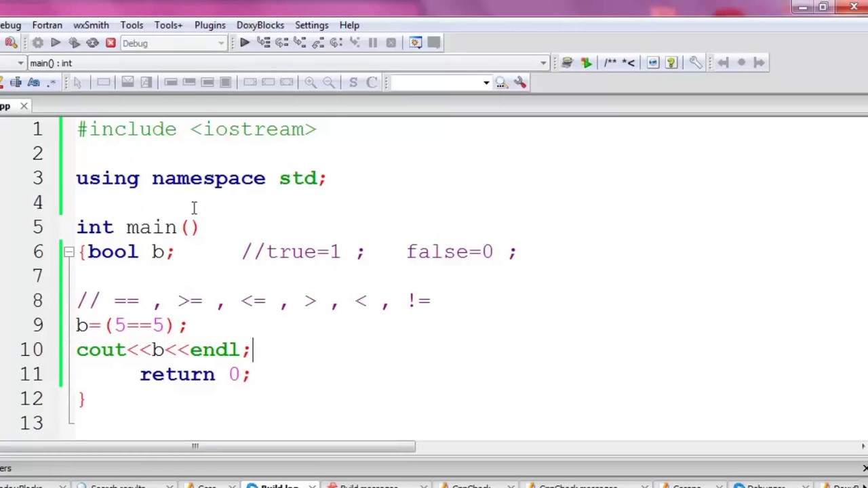Image resolution: width=868 pixels, height=488 pixels.
Task: Click the '//true=1 ; false=0 ;' comment
Action: [379, 252]
